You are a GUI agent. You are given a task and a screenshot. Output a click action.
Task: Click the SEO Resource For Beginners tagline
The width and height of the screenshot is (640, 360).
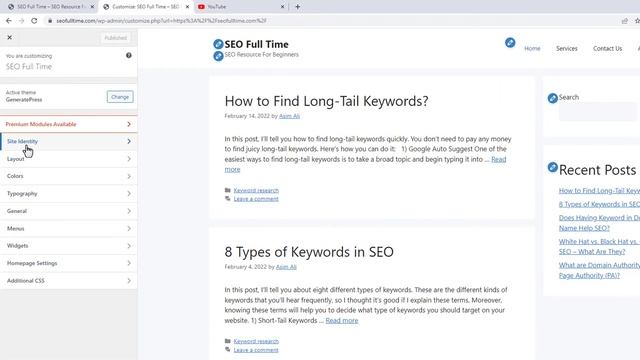click(261, 54)
